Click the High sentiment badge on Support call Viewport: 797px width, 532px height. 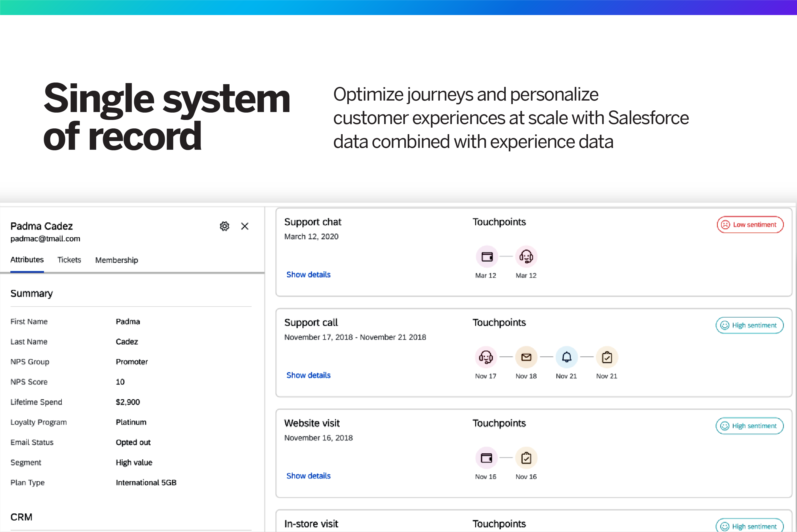coord(749,325)
